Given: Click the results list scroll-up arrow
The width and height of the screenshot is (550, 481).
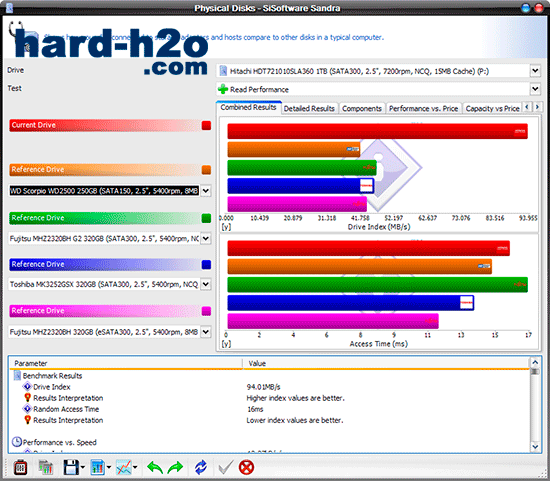Looking at the screenshot, I should pos(535,362).
